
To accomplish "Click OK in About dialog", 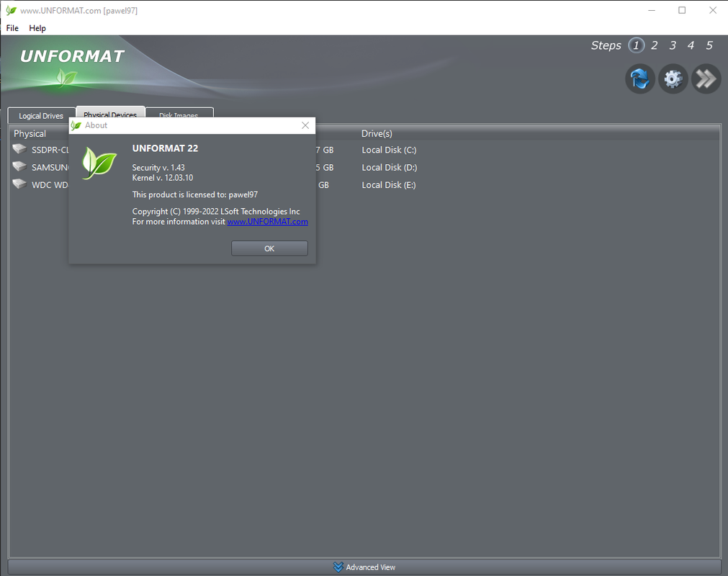I will [269, 248].
